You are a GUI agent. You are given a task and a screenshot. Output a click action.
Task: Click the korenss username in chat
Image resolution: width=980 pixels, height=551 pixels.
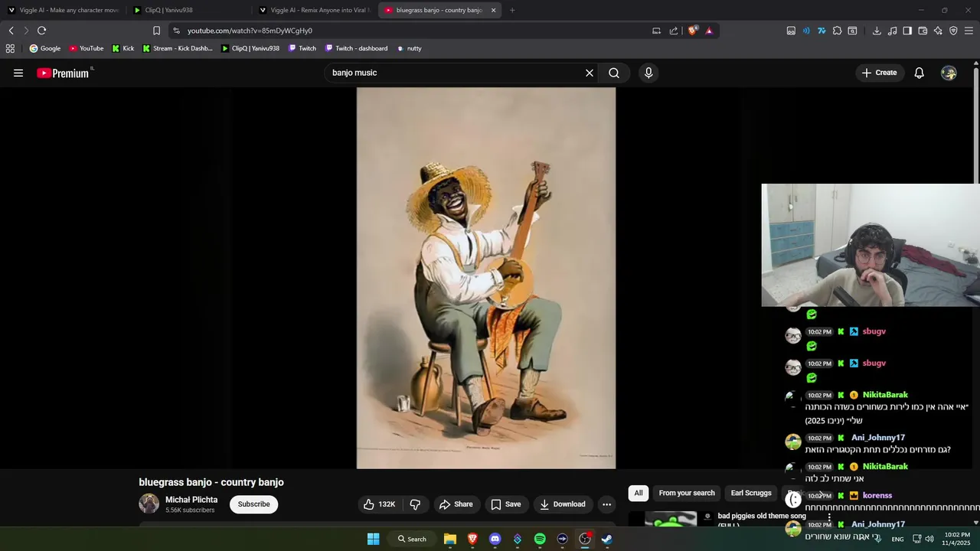point(877,495)
